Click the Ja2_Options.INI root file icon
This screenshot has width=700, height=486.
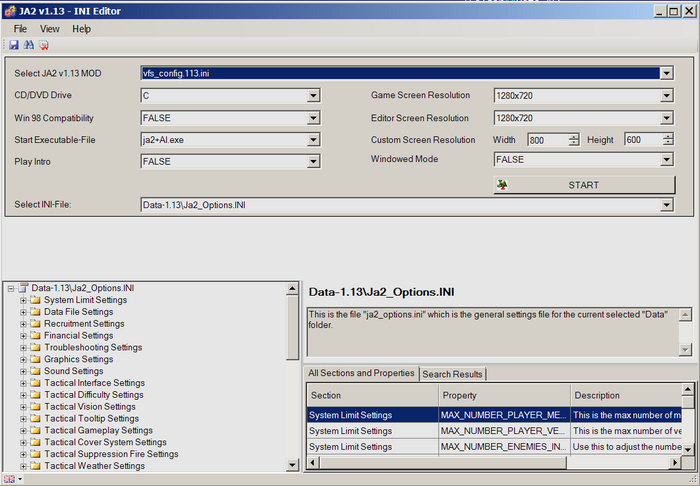point(23,288)
